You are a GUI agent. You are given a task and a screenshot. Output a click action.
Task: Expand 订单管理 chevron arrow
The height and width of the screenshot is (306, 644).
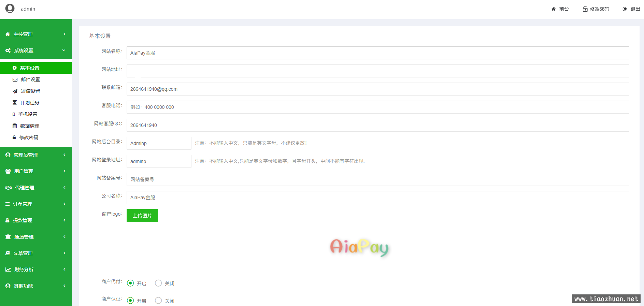point(64,204)
